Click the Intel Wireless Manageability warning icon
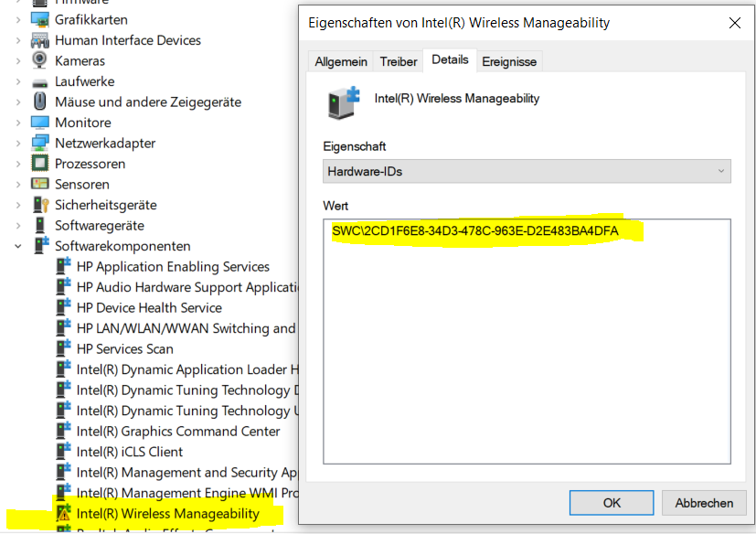The width and height of the screenshot is (756, 534). tap(63, 514)
